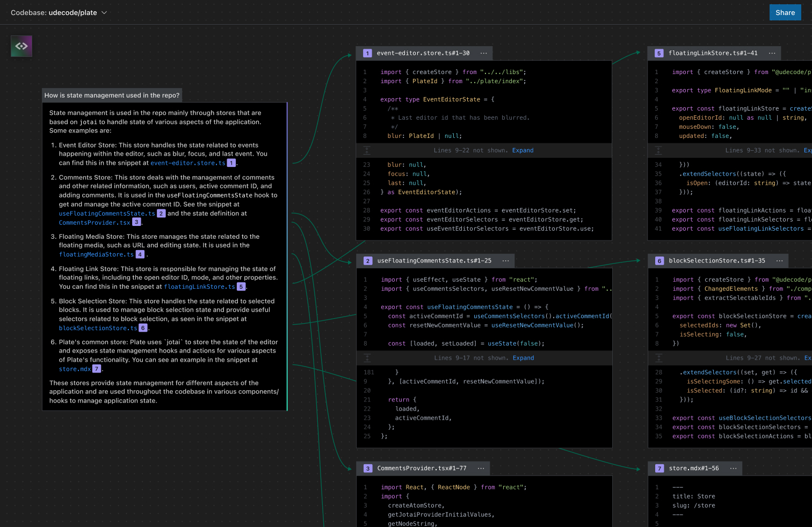Open the more options menu for CommentsProvider.tsx
812x527 pixels.
(x=481, y=469)
